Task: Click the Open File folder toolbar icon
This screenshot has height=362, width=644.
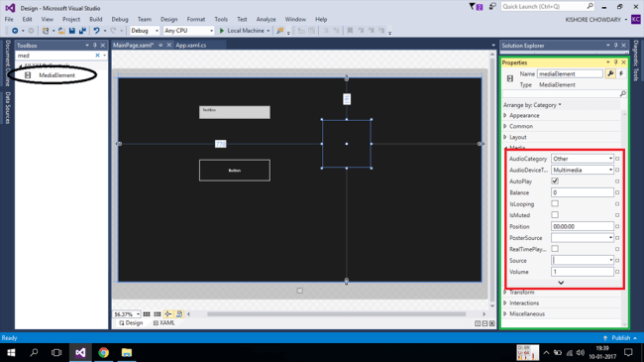Action: (x=61, y=31)
